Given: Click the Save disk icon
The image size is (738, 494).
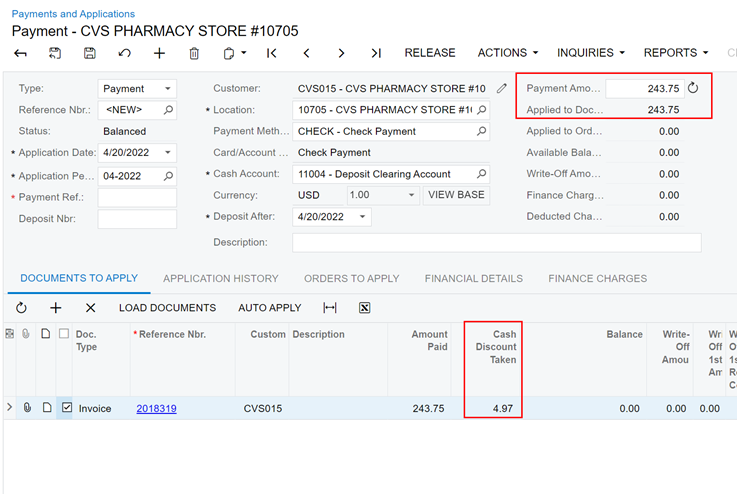Looking at the screenshot, I should click(90, 53).
